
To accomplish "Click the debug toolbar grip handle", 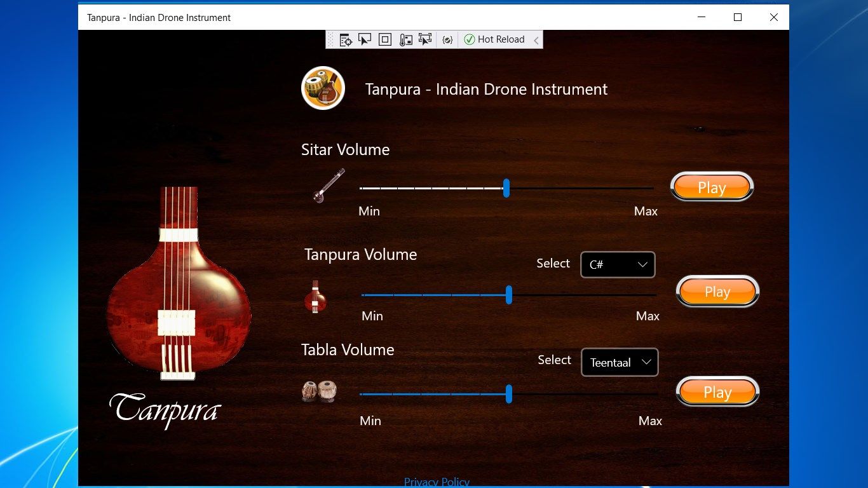I will [330, 39].
